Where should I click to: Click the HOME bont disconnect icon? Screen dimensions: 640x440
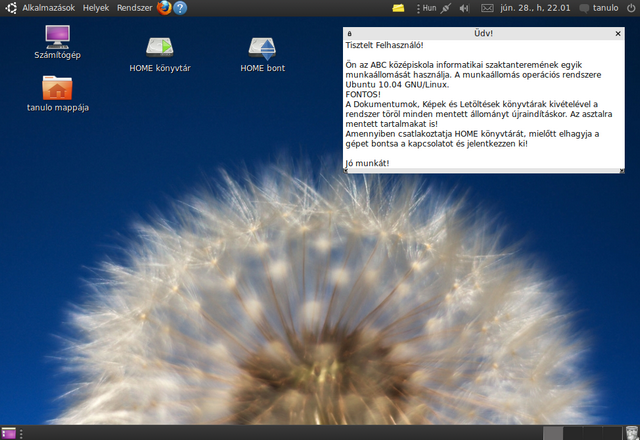click(x=263, y=46)
